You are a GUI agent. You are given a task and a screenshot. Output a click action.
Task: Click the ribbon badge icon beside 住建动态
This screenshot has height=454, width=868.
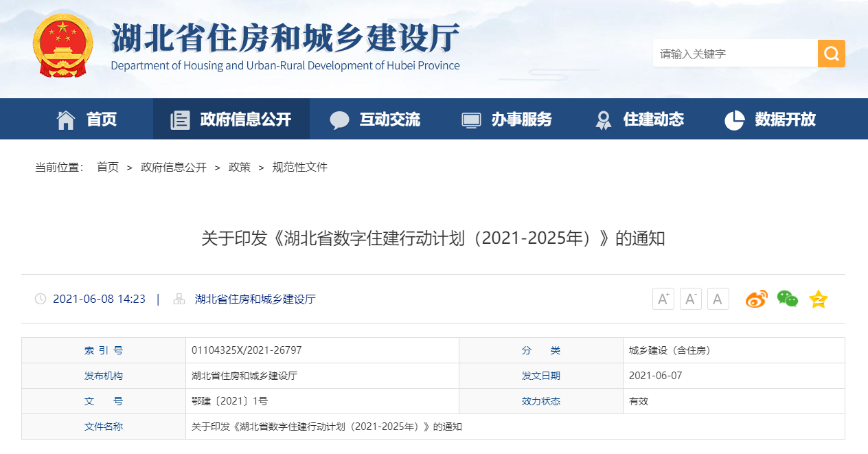coord(603,120)
